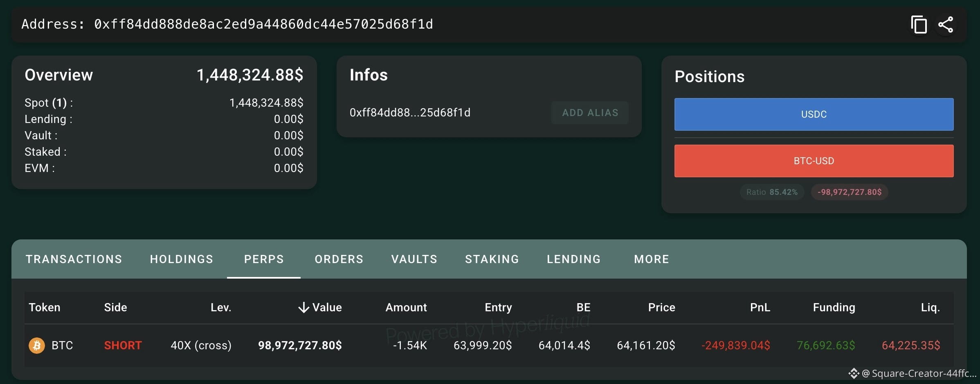This screenshot has width=980, height=384.
Task: Open the Transactions tab
Action: [x=74, y=259]
